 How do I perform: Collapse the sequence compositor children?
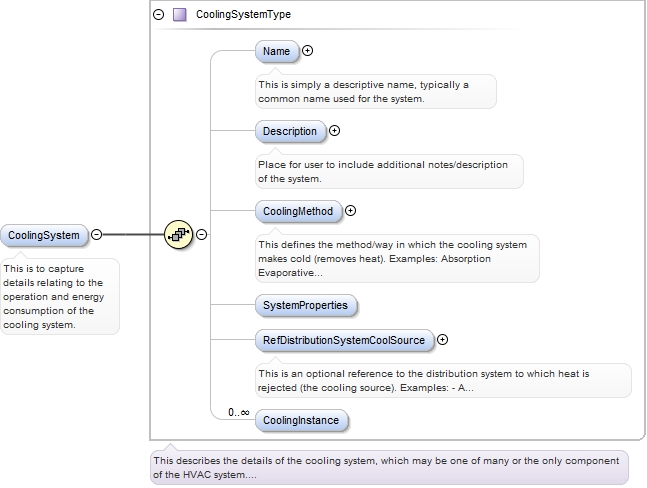(x=201, y=234)
